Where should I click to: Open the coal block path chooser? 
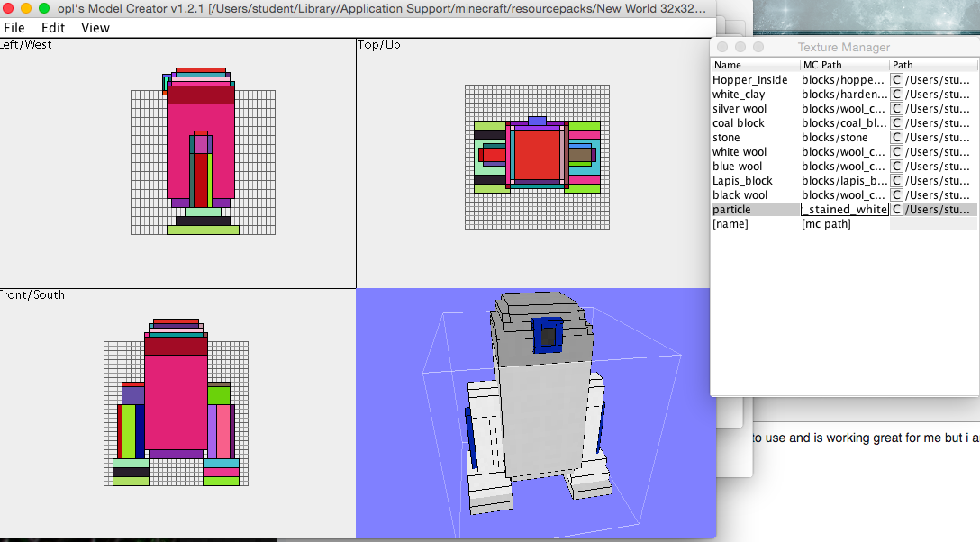[x=897, y=122]
